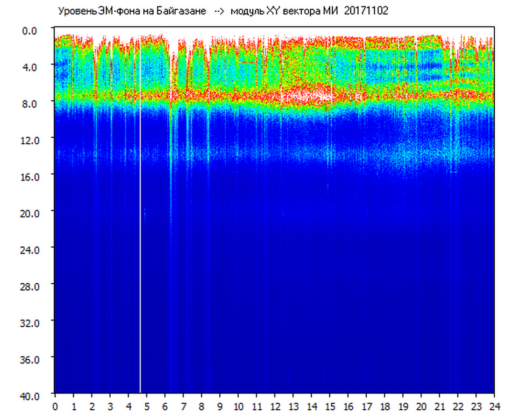Click hour 12 on the horizontal axis

275,406
